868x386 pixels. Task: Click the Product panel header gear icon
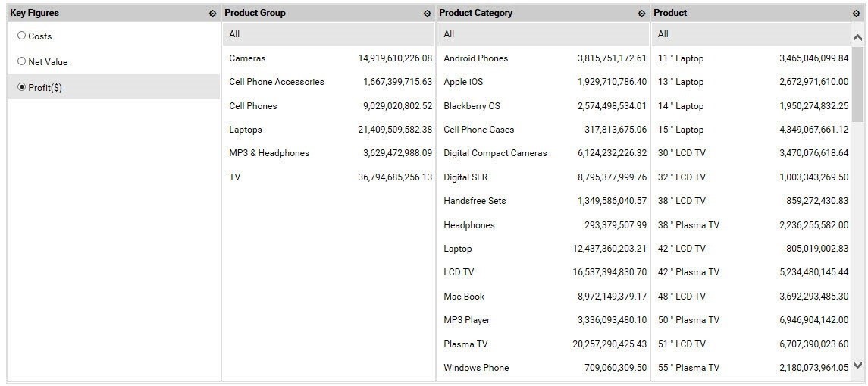tap(856, 14)
